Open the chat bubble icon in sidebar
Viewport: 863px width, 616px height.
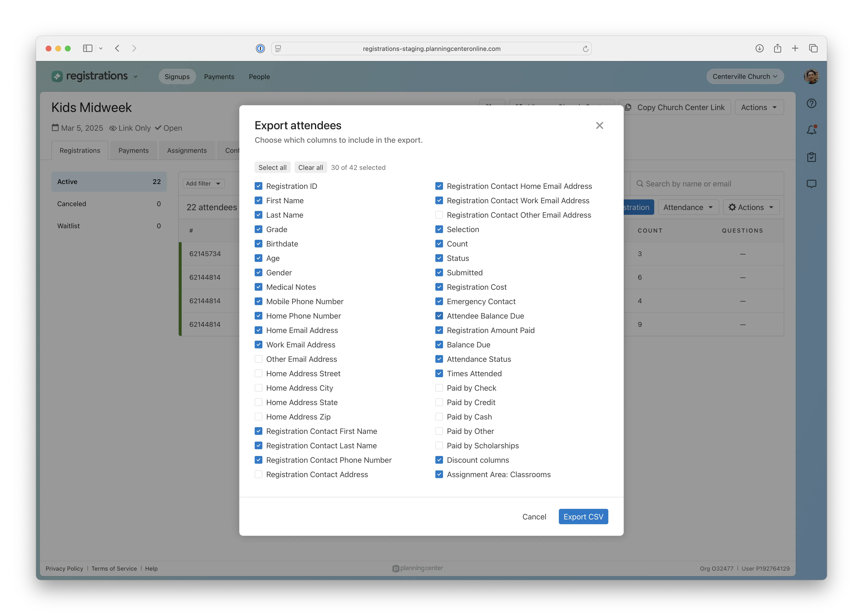pyautogui.click(x=811, y=184)
